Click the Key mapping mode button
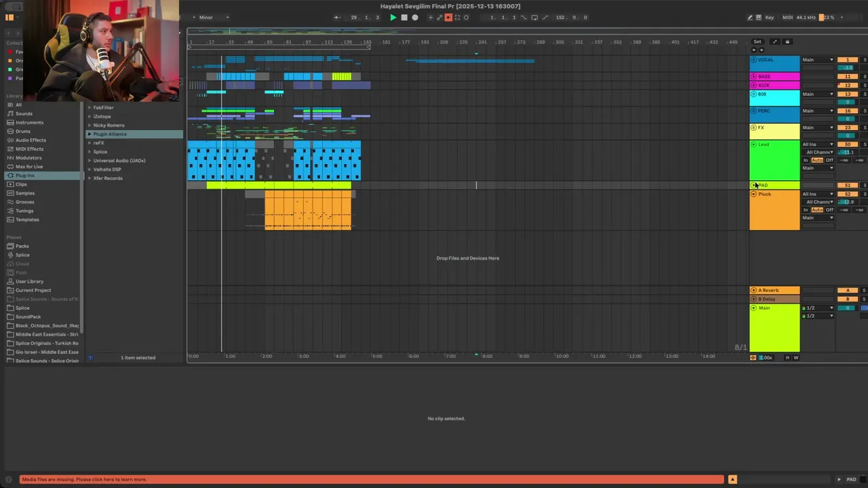Image resolution: width=868 pixels, height=488 pixels. 770,18
